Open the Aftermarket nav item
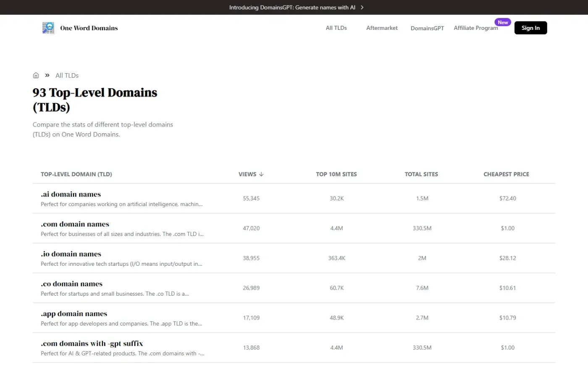 pyautogui.click(x=382, y=28)
